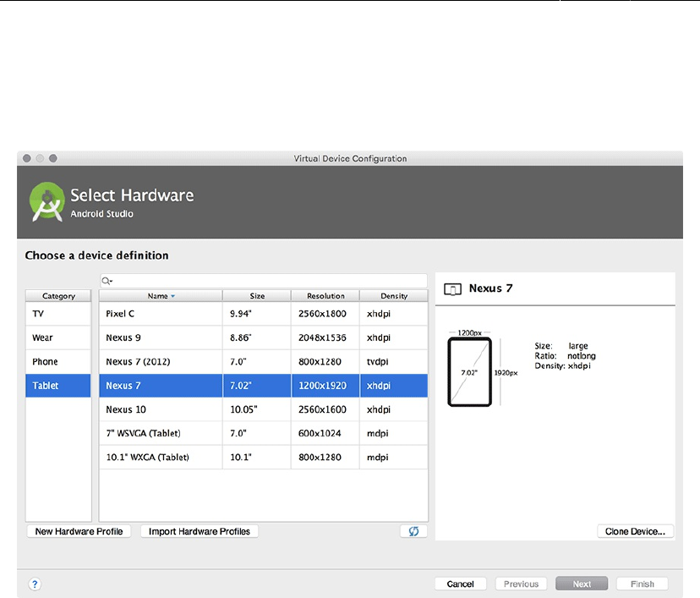The image size is (700, 598).
Task: Focus the device search field
Action: coord(264,281)
